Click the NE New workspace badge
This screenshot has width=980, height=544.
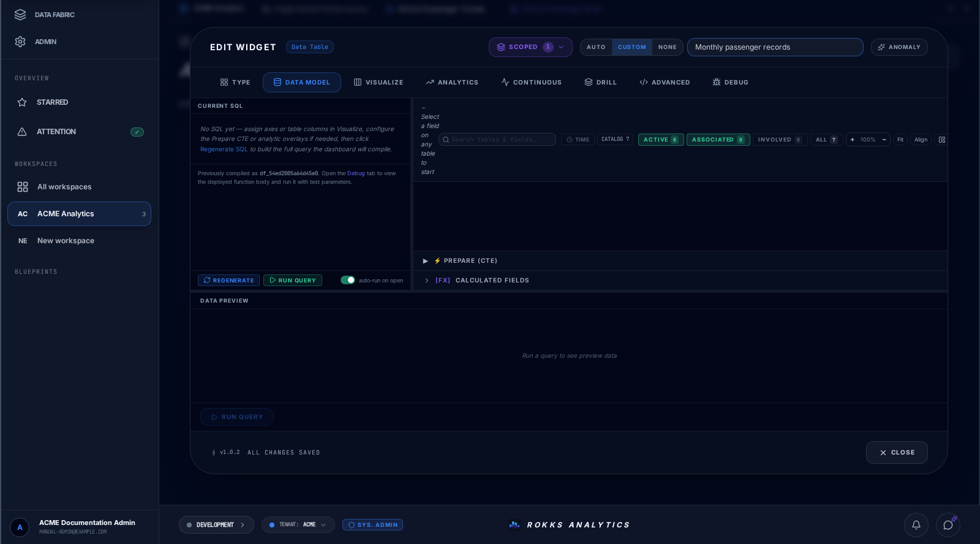23,241
